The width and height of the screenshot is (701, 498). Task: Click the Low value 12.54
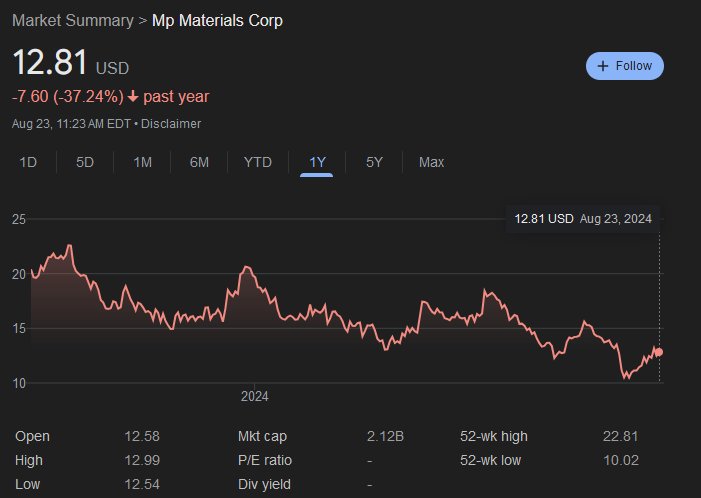point(142,484)
